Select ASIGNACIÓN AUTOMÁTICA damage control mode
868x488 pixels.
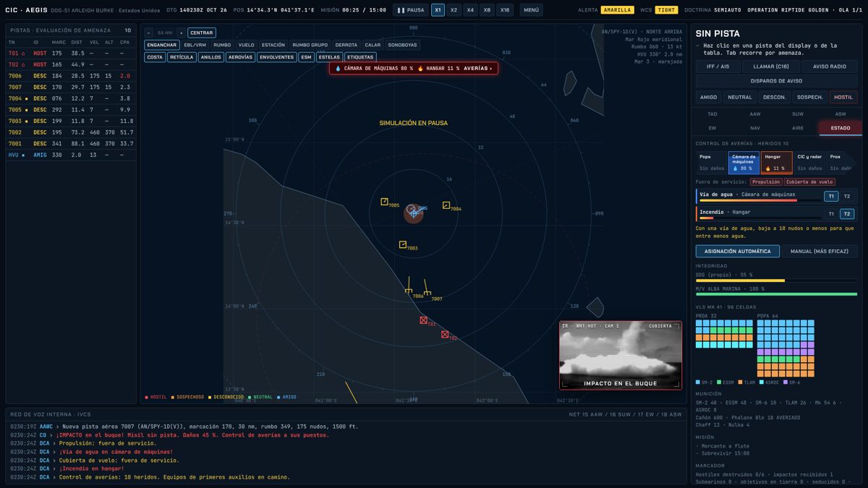[738, 252]
